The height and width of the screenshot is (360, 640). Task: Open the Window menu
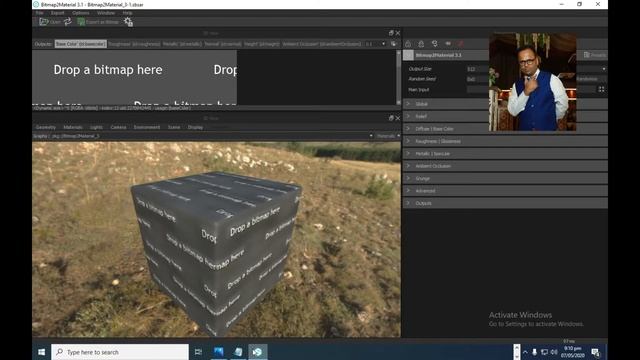tap(106, 13)
